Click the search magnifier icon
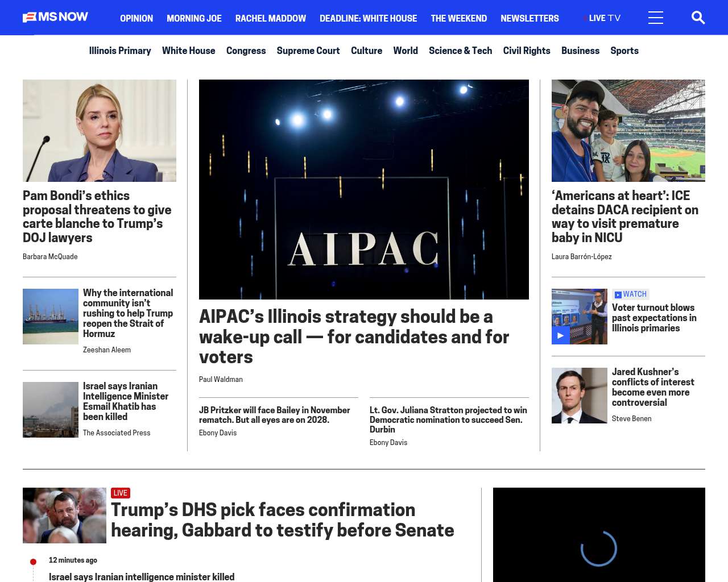The image size is (728, 582). tap(698, 18)
